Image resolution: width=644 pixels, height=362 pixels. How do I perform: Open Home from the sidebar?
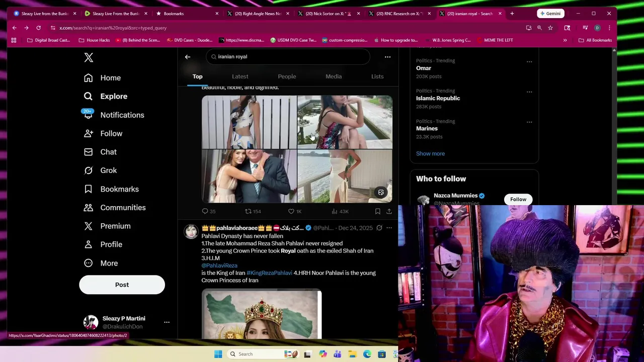[x=103, y=78]
